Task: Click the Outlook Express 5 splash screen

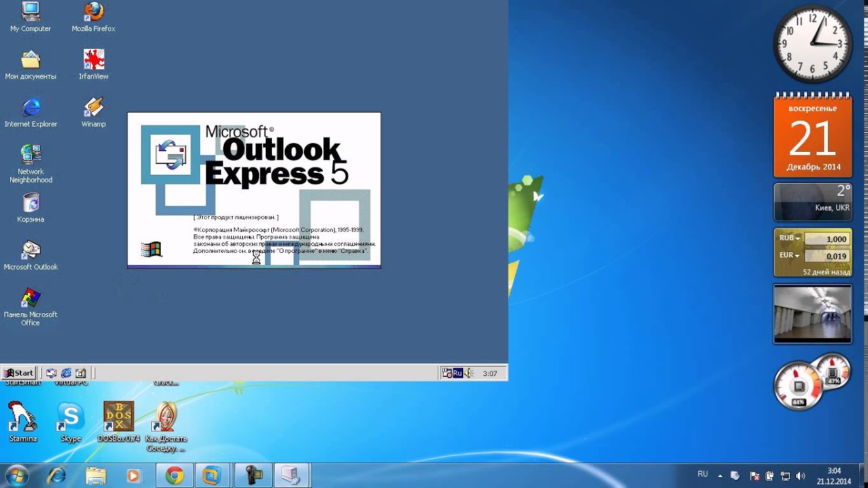Action: pos(254,190)
